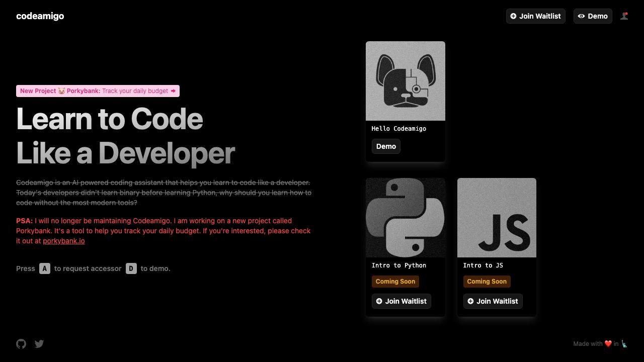
Task: Click the codeamigo logo
Action: tap(40, 16)
